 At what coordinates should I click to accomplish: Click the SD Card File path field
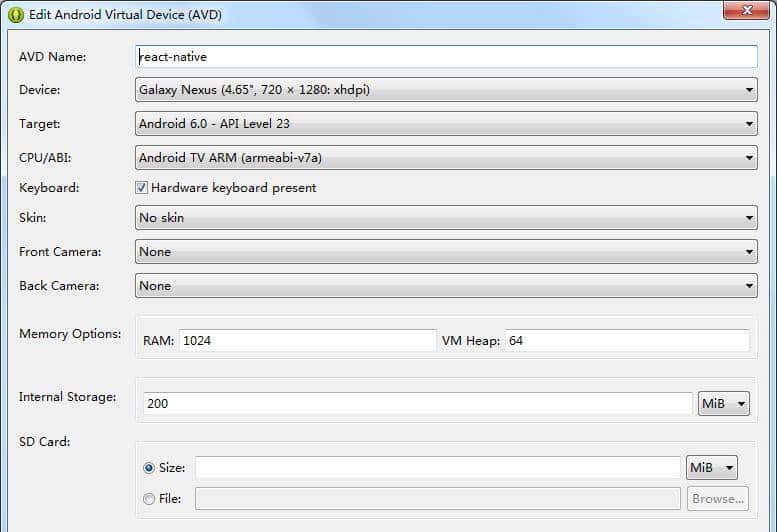[438, 499]
